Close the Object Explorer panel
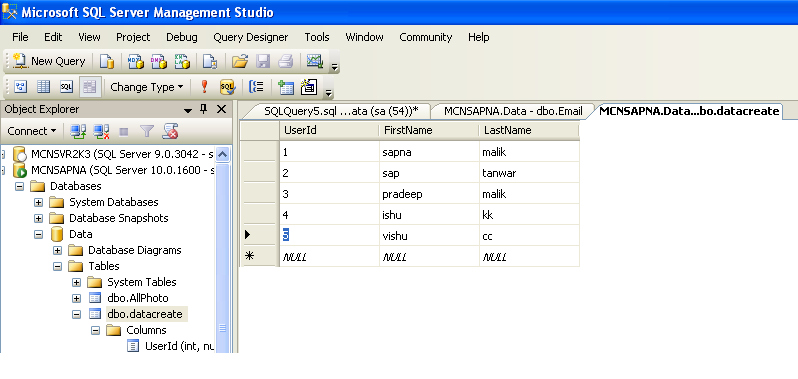798x379 pixels. 221,109
